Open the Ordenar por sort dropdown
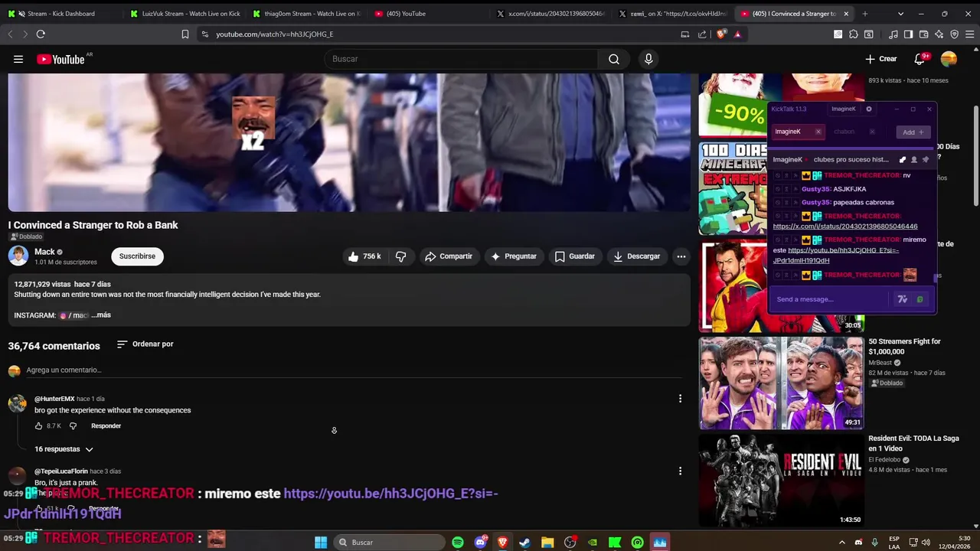Viewport: 980px width, 551px height. point(145,344)
